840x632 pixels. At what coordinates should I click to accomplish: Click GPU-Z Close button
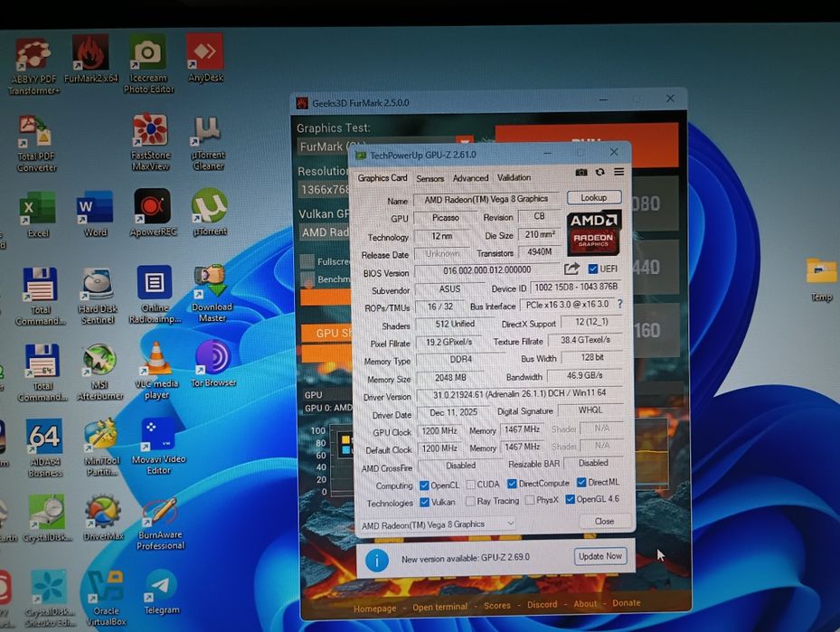pos(604,521)
